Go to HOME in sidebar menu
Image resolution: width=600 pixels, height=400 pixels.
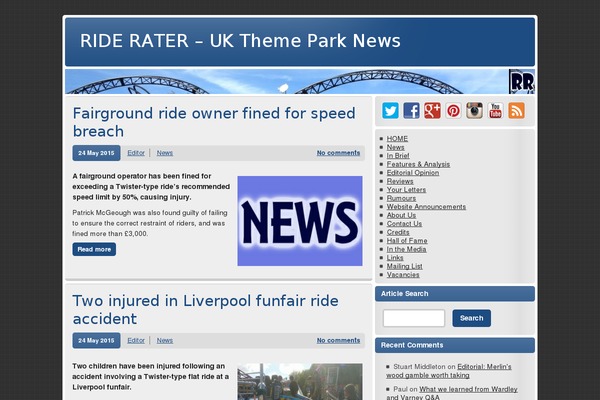(397, 139)
